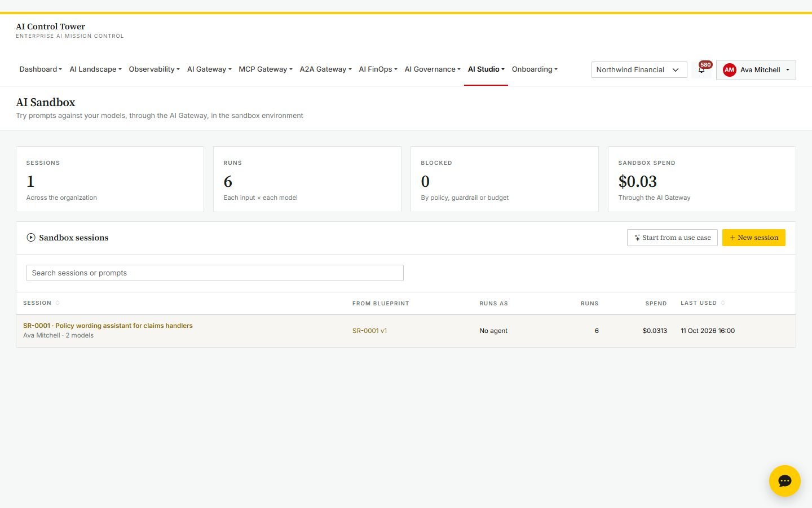
Task: Open the chat assistant bubble
Action: 784,481
